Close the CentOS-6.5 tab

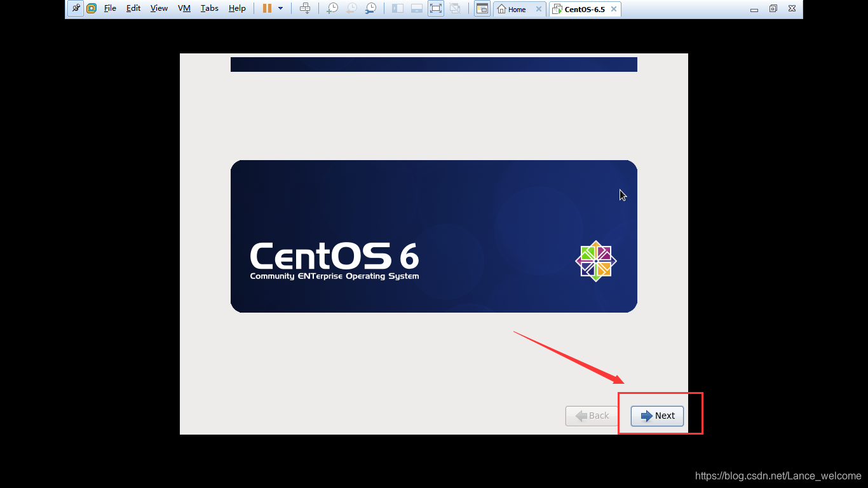(x=614, y=9)
